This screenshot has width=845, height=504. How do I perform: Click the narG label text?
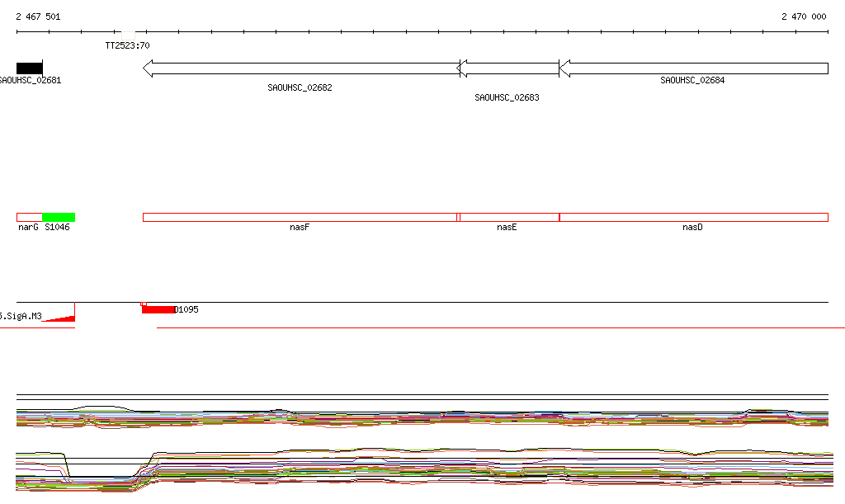point(28,227)
